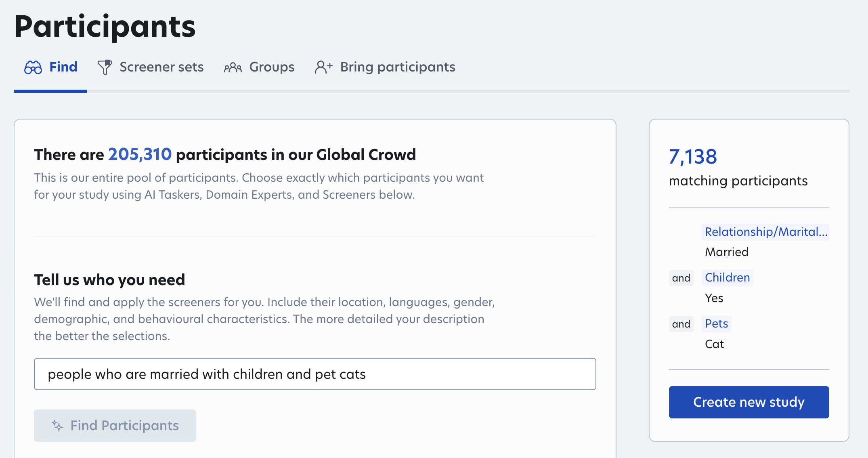
Task: Click the 'and' operator before Pets
Action: [x=681, y=324]
